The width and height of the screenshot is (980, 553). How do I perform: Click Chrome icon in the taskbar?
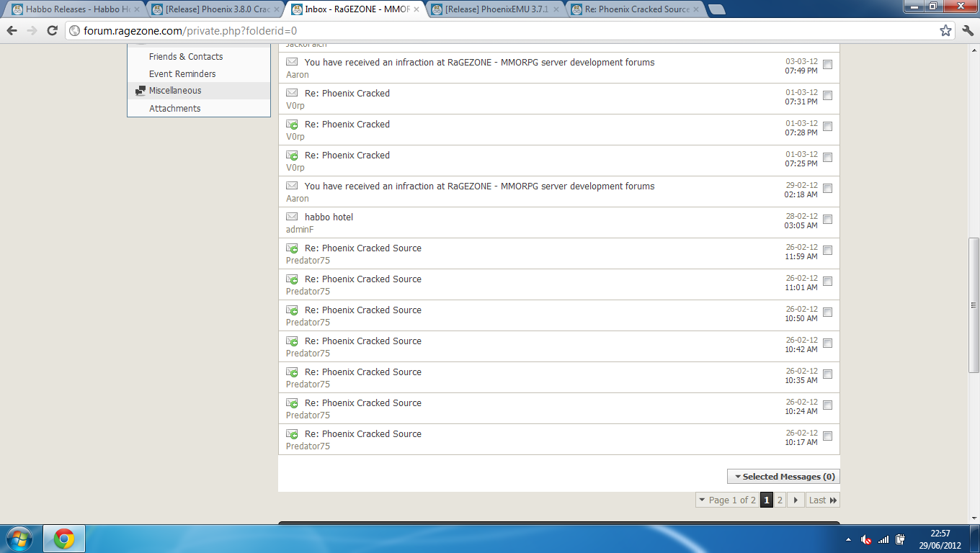[x=64, y=539]
